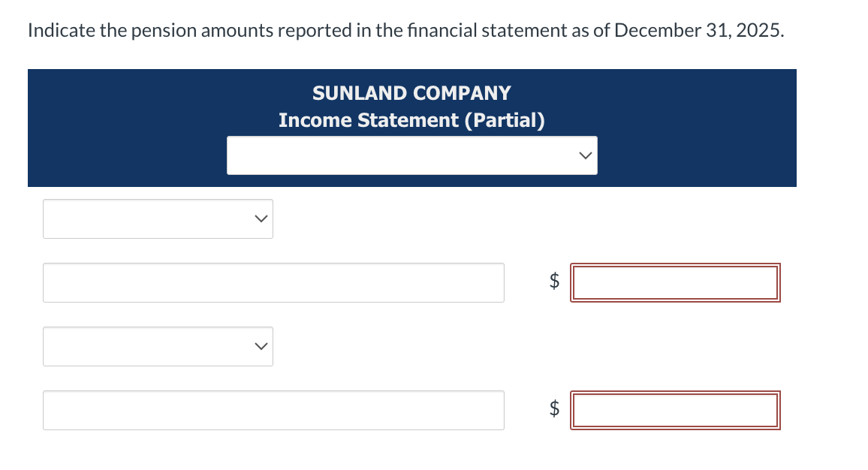Click the pension amounts instruction sentence

[x=404, y=32]
